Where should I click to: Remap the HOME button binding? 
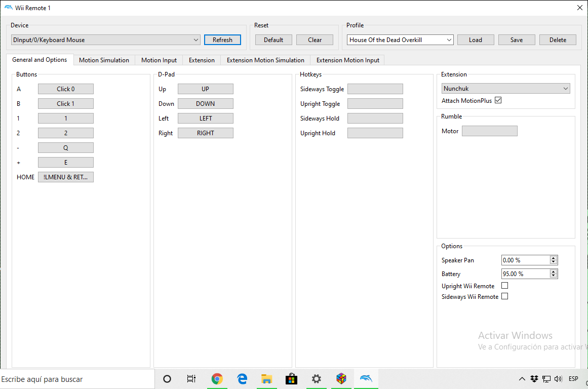(x=66, y=177)
